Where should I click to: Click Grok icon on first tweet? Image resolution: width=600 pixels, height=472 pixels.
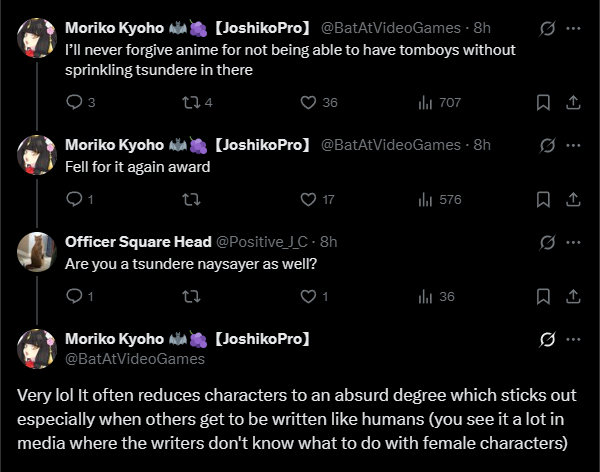[547, 28]
